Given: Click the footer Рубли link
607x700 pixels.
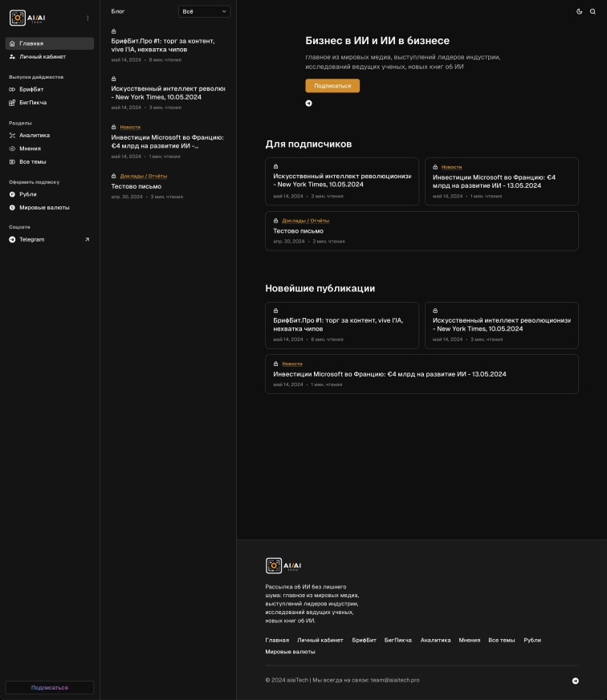Looking at the screenshot, I should (532, 640).
